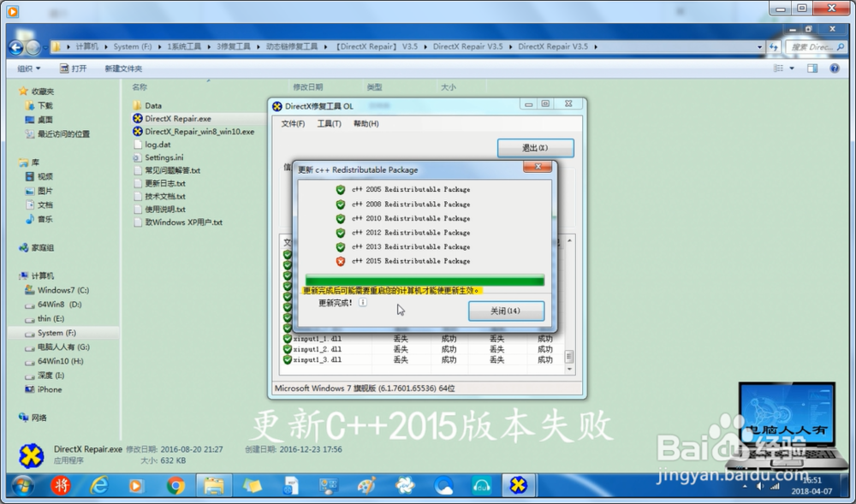Open the 组织 dropdown menu
This screenshot has width=856, height=504.
click(x=28, y=68)
